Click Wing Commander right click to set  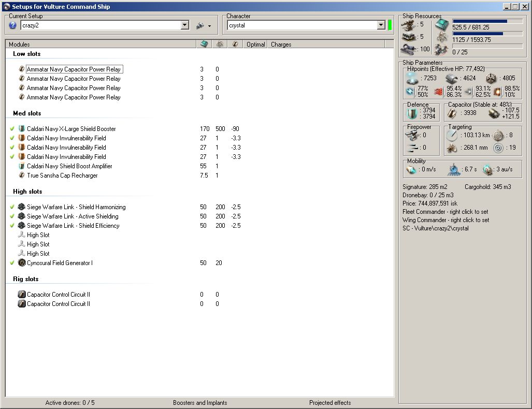(x=446, y=220)
